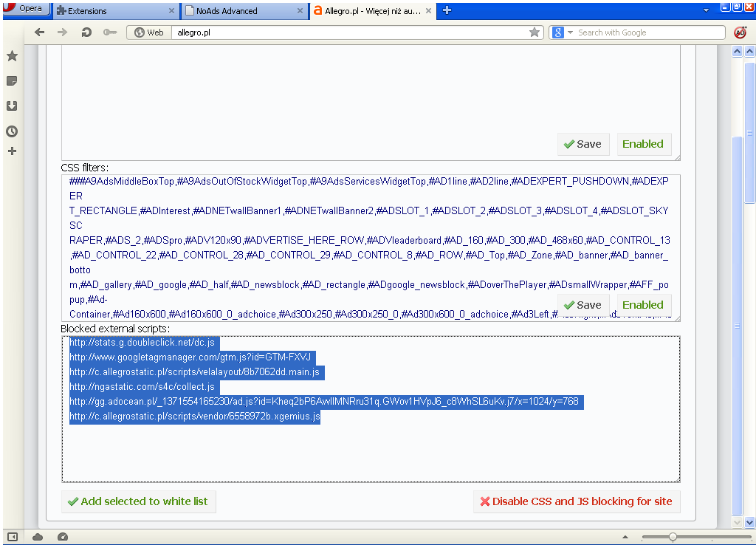
Task: Select the googletagmanager.com gtm.js script
Action: 190,357
